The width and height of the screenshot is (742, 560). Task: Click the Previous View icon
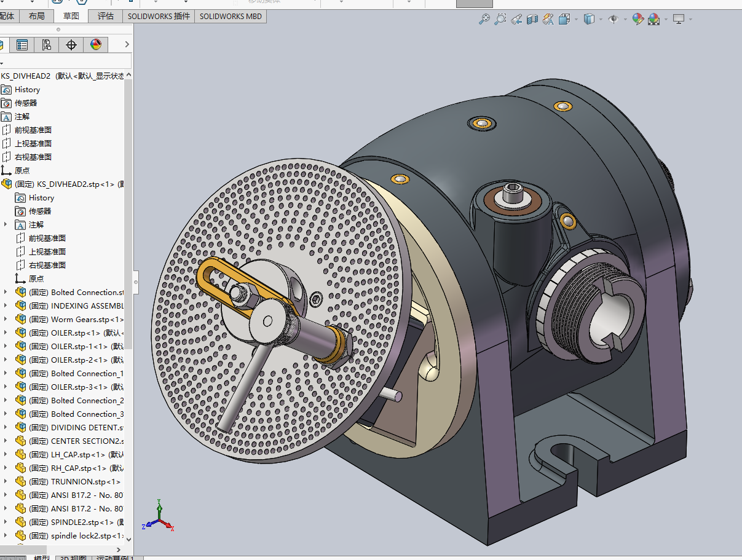pos(516,20)
